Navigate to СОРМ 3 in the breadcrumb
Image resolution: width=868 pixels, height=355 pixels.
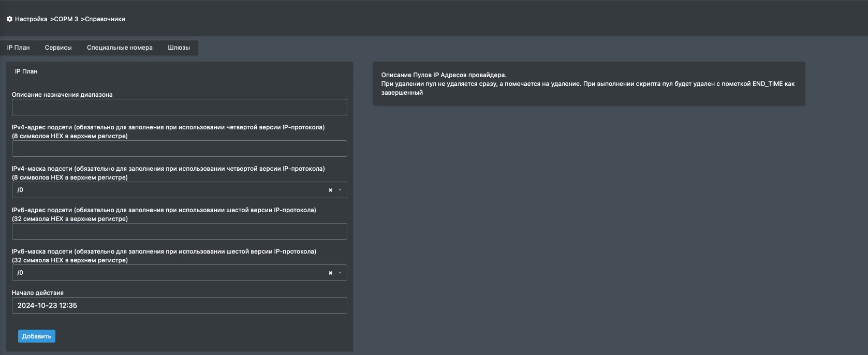tap(66, 19)
